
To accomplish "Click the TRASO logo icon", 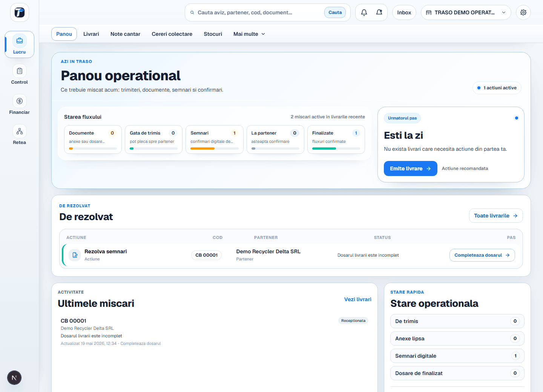I will (x=20, y=12).
